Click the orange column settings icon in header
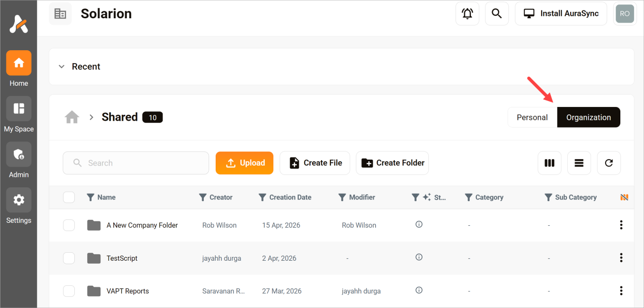Screen dimensions: 644x308 pos(624,197)
